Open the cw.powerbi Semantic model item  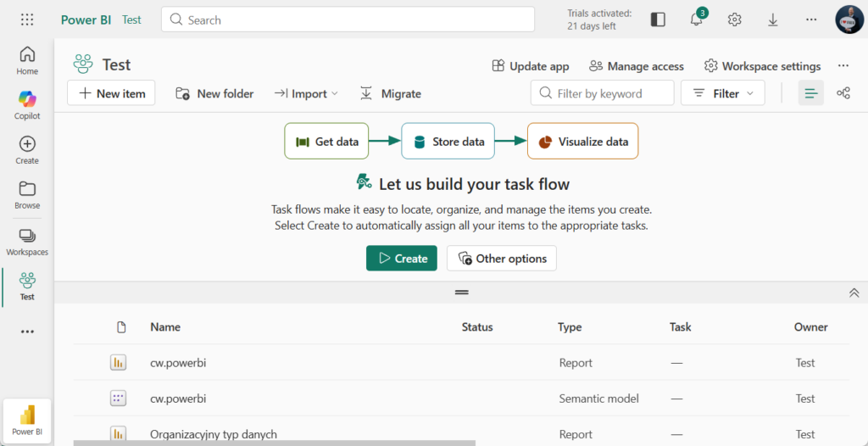click(x=178, y=399)
